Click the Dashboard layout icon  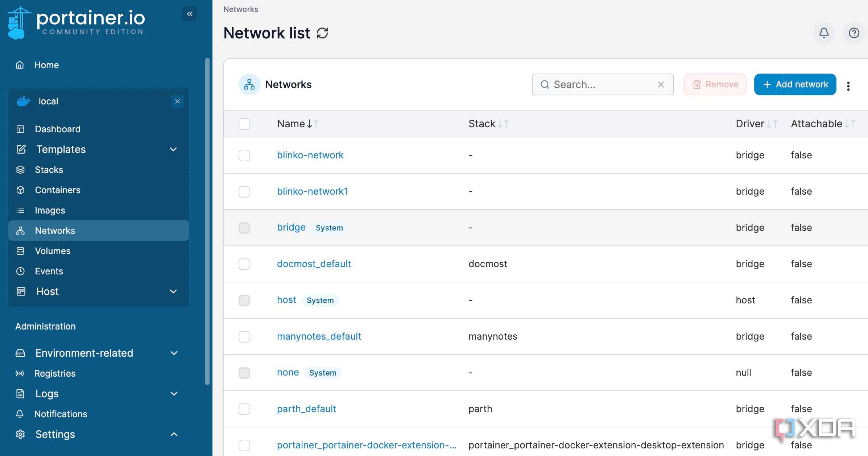[21, 129]
